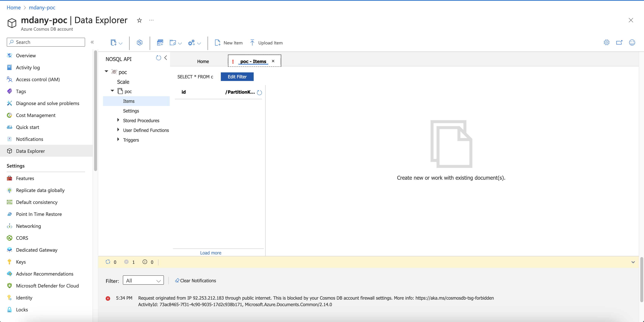This screenshot has height=322, width=644.
Task: Click the New Item toolbar icon
Action: [x=217, y=43]
